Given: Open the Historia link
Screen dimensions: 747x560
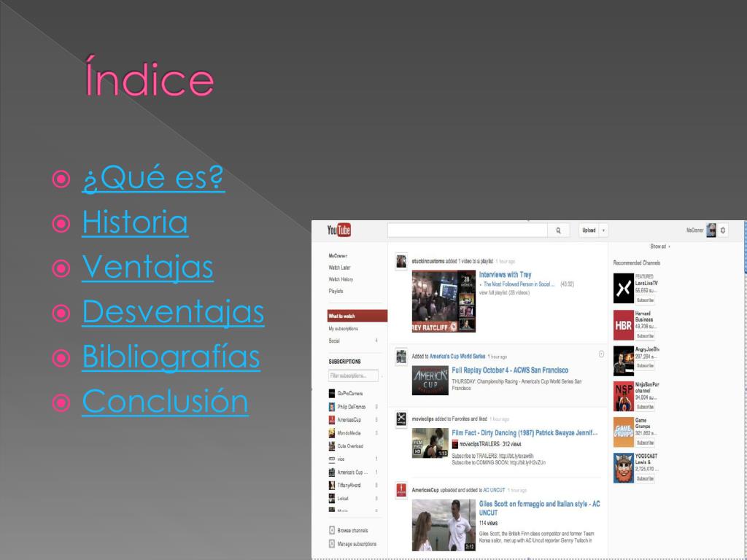Looking at the screenshot, I should point(135,222).
